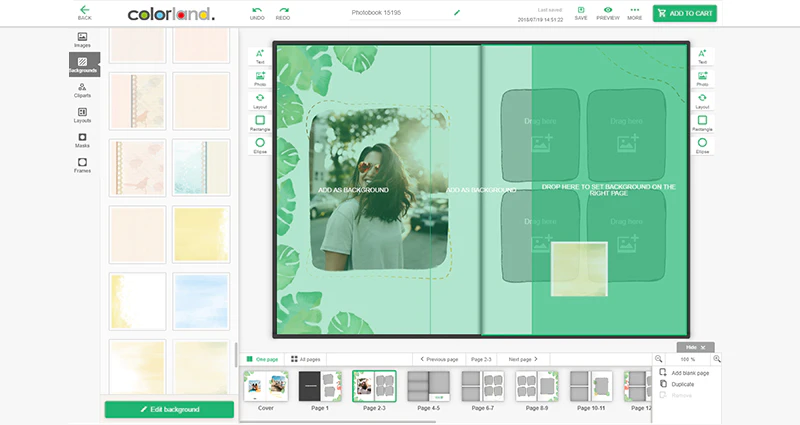Switch to One page view
Screen dimensions: 800x425
coord(262,359)
